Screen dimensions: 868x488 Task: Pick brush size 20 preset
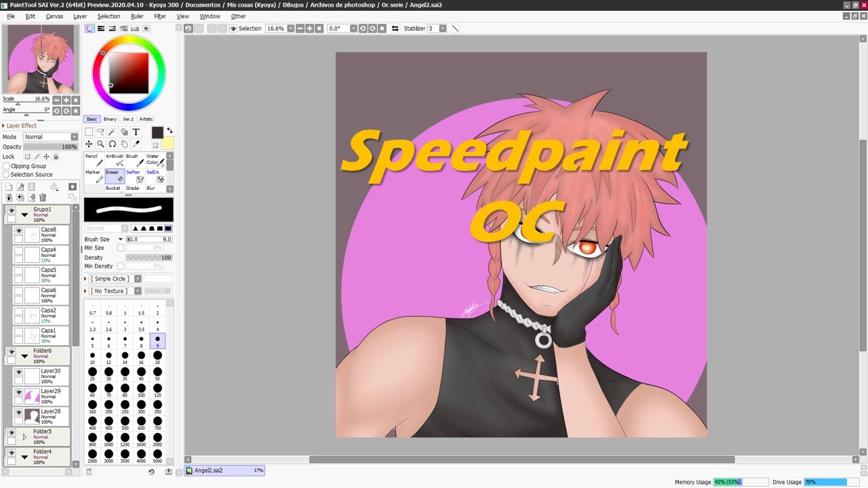pyautogui.click(x=157, y=358)
